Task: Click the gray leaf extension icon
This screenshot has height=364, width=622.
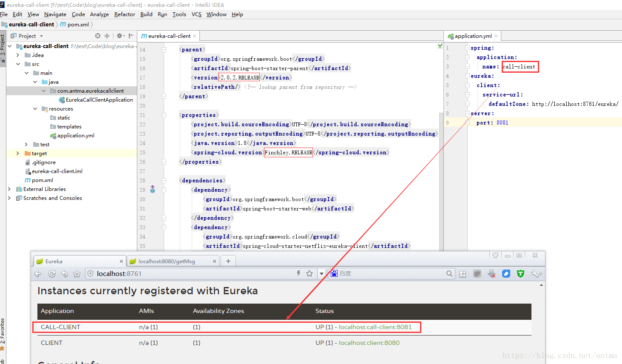Action: click(477, 274)
